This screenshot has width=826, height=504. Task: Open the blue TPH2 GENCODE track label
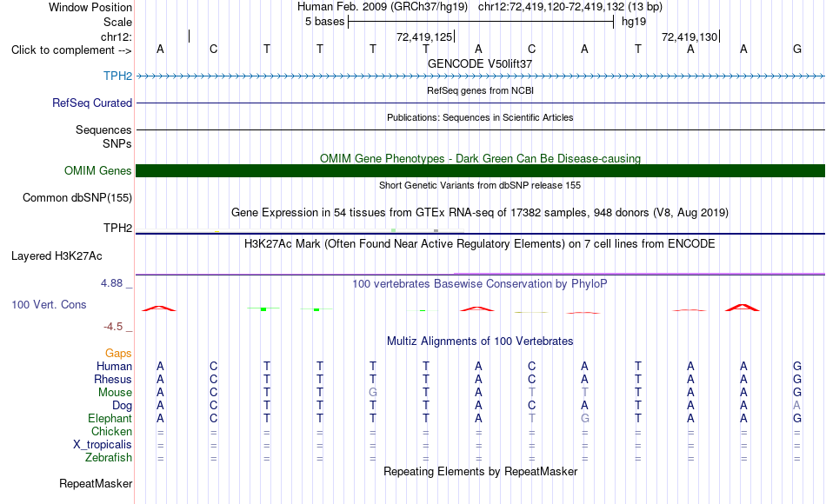[117, 76]
